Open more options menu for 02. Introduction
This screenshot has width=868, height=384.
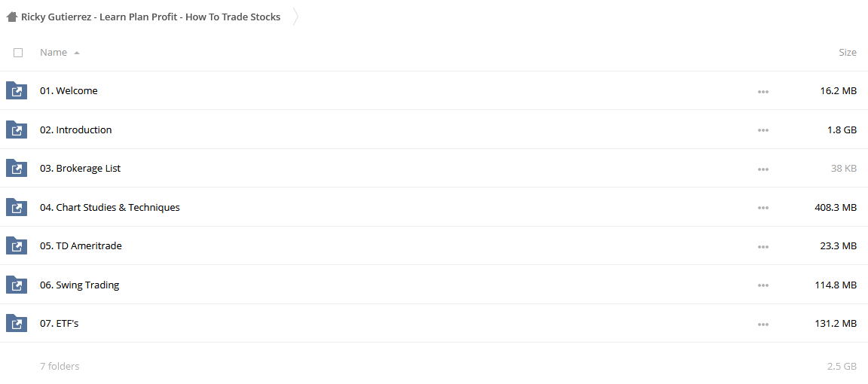coord(763,130)
